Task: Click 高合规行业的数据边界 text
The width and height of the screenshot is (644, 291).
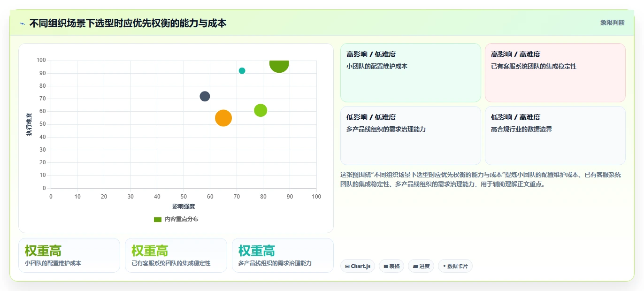Action: pos(521,129)
